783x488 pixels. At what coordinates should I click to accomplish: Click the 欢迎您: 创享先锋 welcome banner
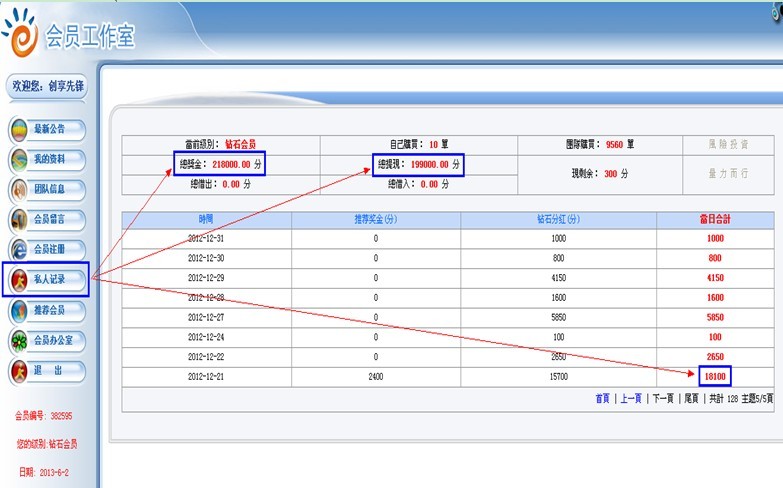point(47,86)
